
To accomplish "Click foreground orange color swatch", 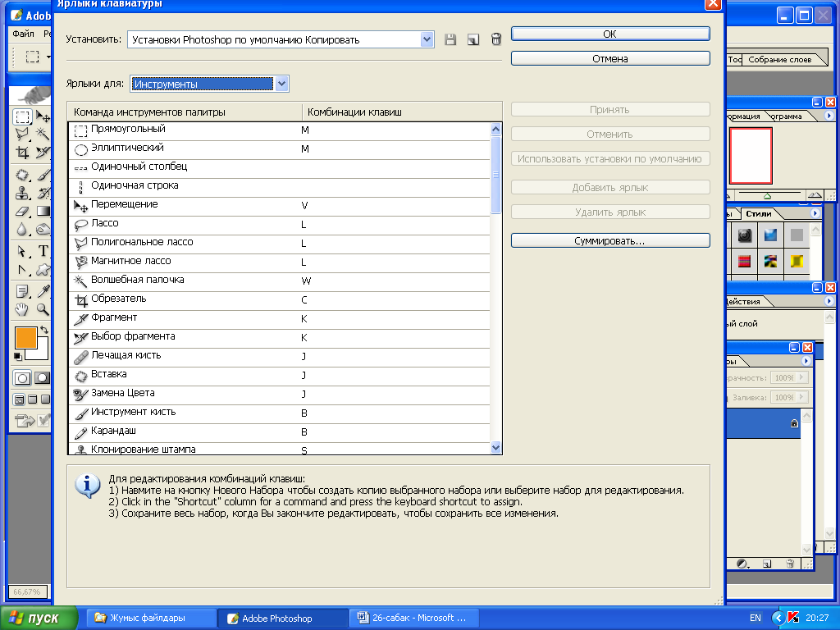I will (x=25, y=337).
